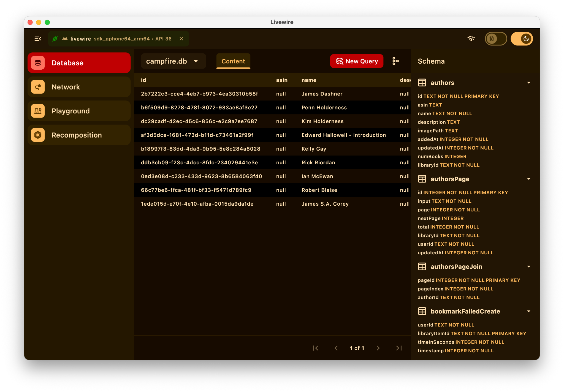Viewport: 564px width, 392px height.
Task: Click id 2b7222c3-cce4-4eb7-b973-4ea30310b58f
Action: 199,94
